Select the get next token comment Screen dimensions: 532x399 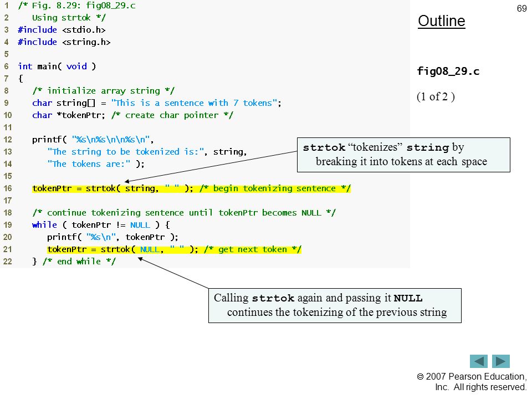(x=253, y=249)
